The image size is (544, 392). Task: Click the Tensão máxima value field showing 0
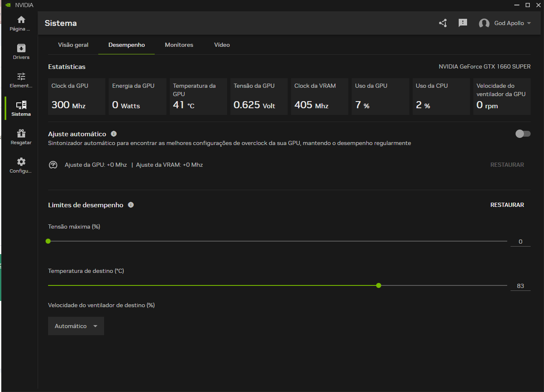pos(521,242)
